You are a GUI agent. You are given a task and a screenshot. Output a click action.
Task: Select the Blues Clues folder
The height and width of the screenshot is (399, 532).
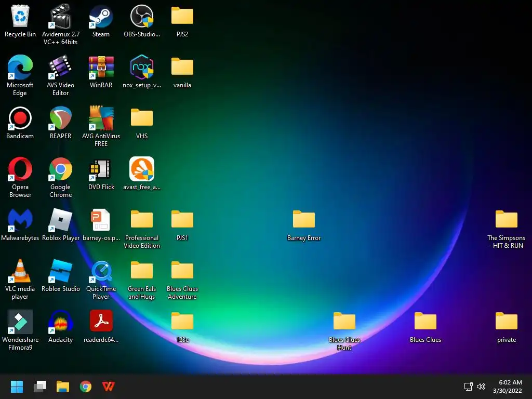point(425,321)
